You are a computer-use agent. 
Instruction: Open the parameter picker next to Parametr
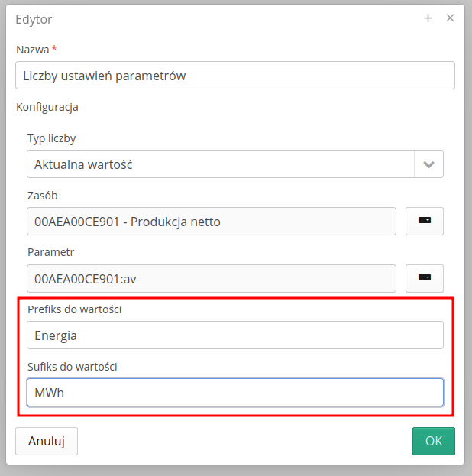click(x=424, y=278)
